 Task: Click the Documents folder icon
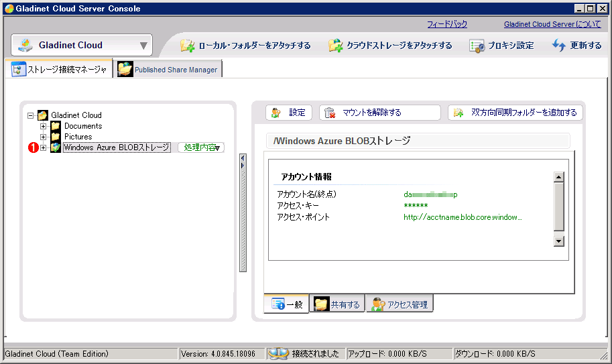[x=56, y=126]
